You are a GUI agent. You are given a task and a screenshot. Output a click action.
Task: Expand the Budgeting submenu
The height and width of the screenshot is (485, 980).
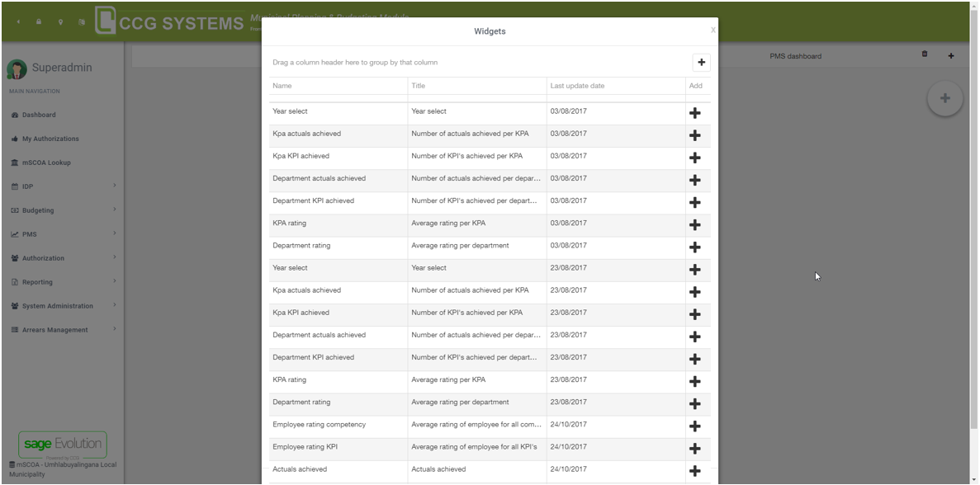click(62, 210)
